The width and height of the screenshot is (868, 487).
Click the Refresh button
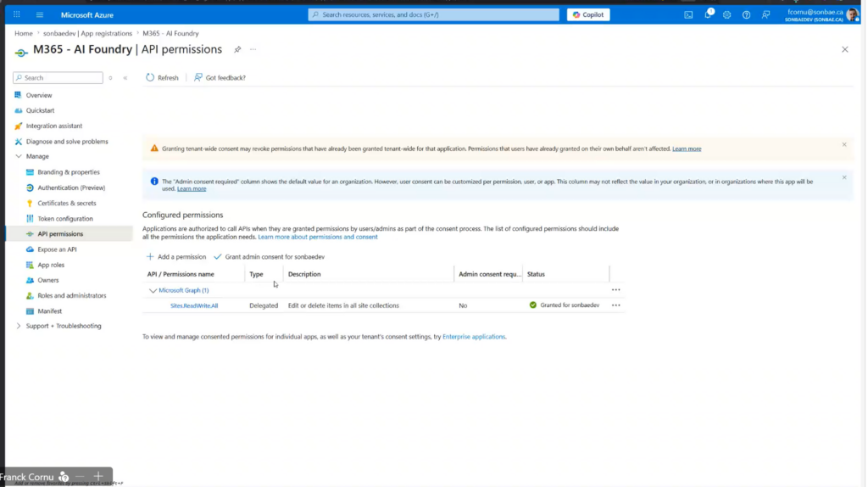click(x=162, y=77)
